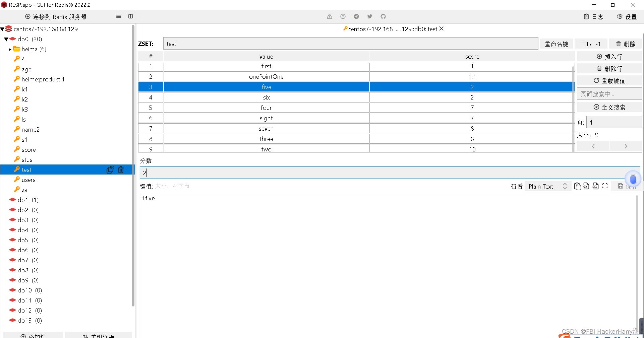Expand the heima folder
This screenshot has width=644, height=338.
click(x=10, y=49)
